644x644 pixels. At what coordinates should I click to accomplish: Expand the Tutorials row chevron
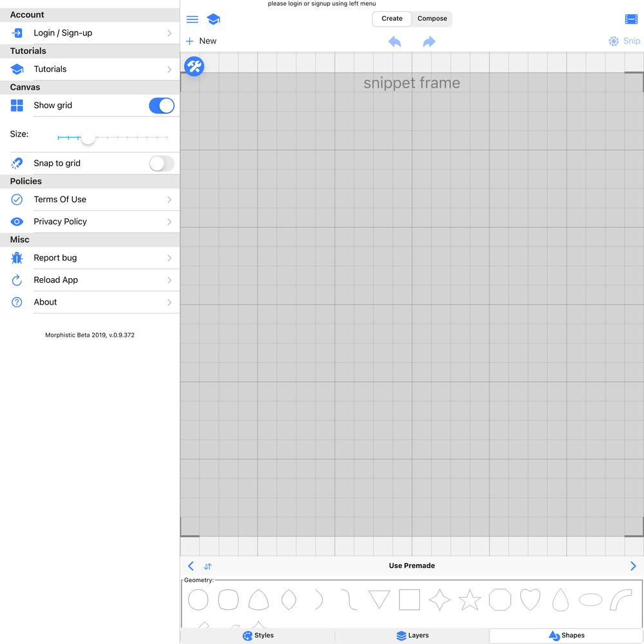click(x=169, y=69)
